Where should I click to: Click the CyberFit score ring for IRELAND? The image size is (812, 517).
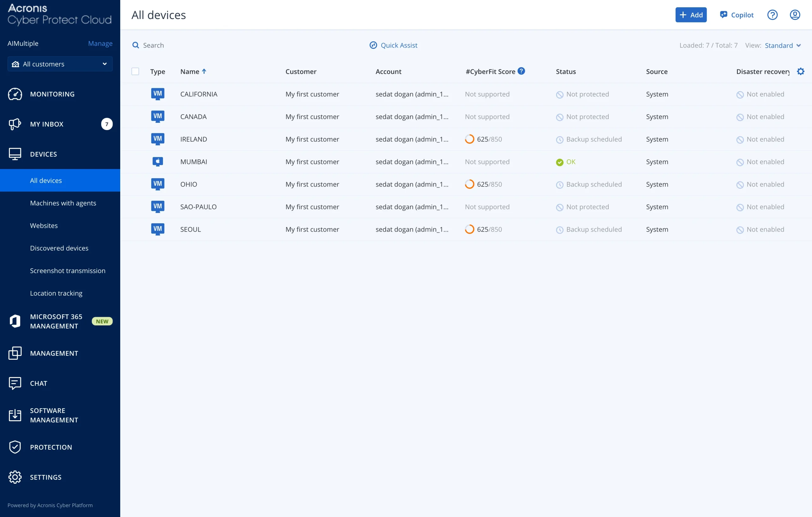[469, 139]
